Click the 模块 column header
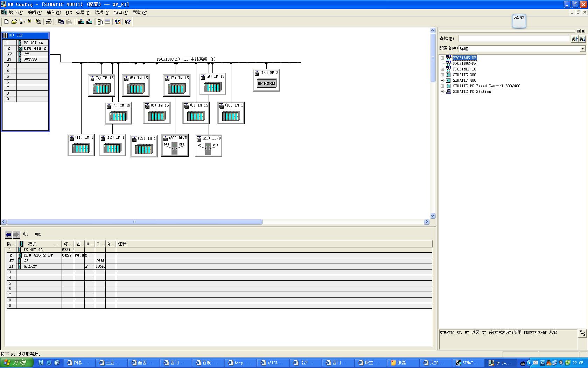Viewport: 588px width, 368px height. 39,244
